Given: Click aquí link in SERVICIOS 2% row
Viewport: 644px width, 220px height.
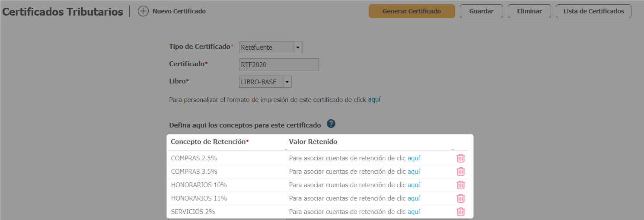Looking at the screenshot, I should pos(414,212).
